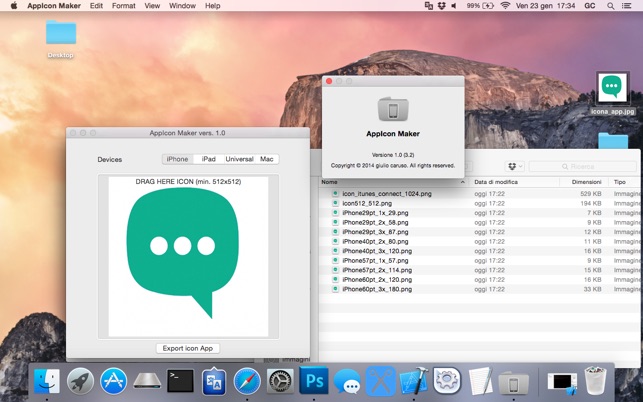Launch Launchpad rocket icon in dock
The width and height of the screenshot is (643, 402).
[80, 381]
